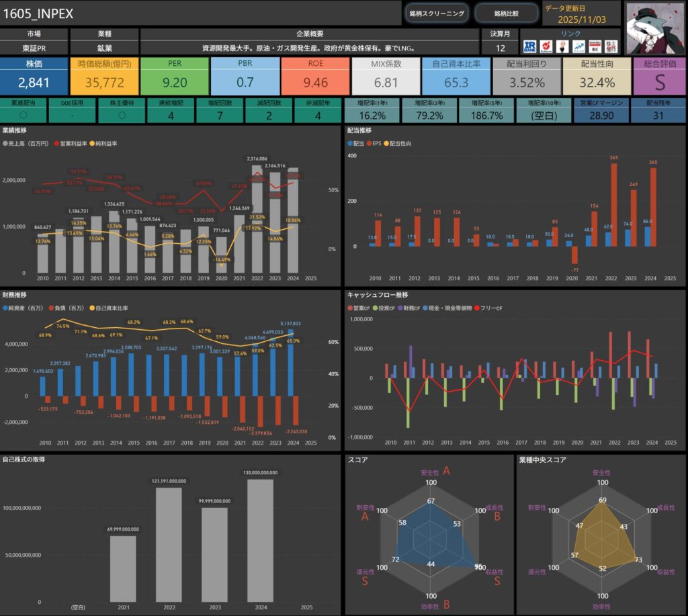The width and height of the screenshot is (688, 616).
Task: Open the 株主優待 link icon
Action: pos(610,46)
